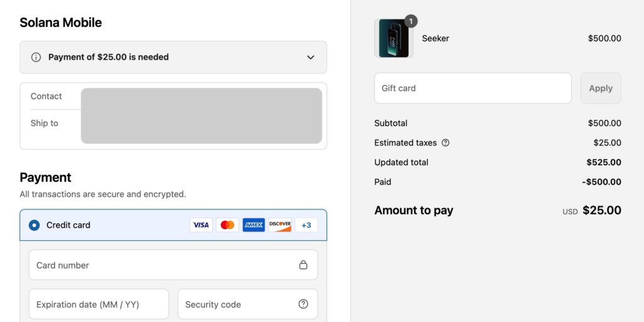
Task: Click the Expiration date field
Action: pyautogui.click(x=99, y=304)
